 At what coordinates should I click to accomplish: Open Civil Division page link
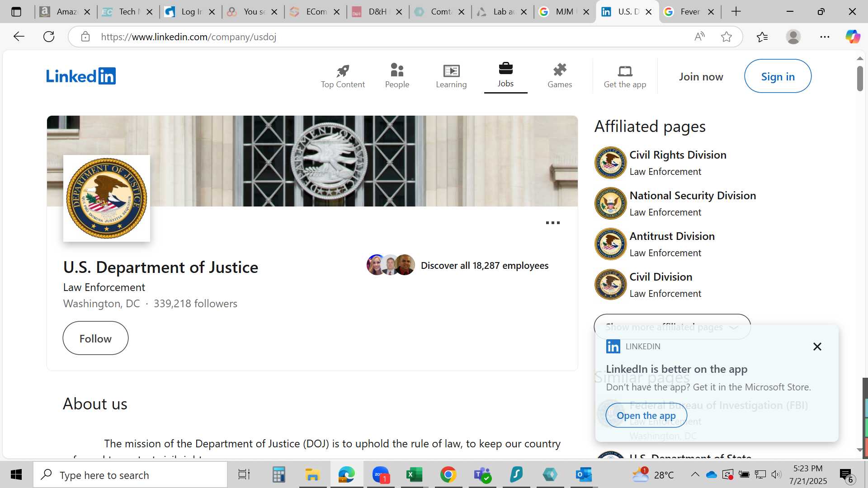tap(660, 277)
